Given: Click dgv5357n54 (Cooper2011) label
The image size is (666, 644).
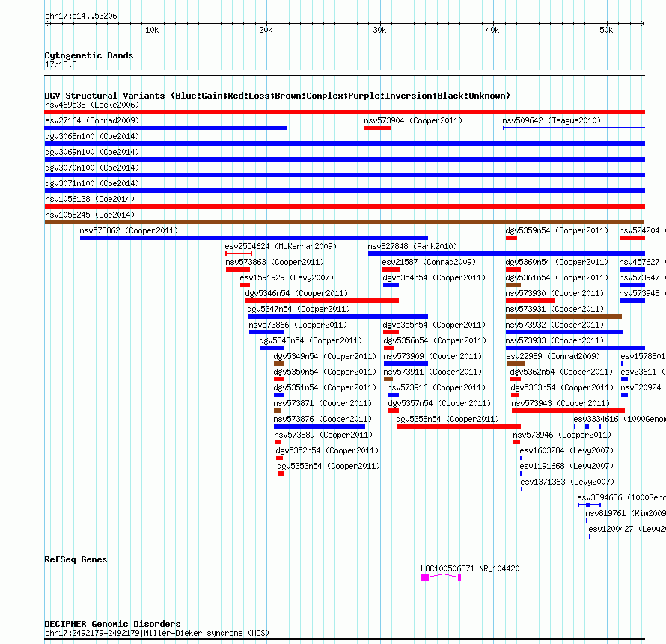Looking at the screenshot, I should 439,403.
